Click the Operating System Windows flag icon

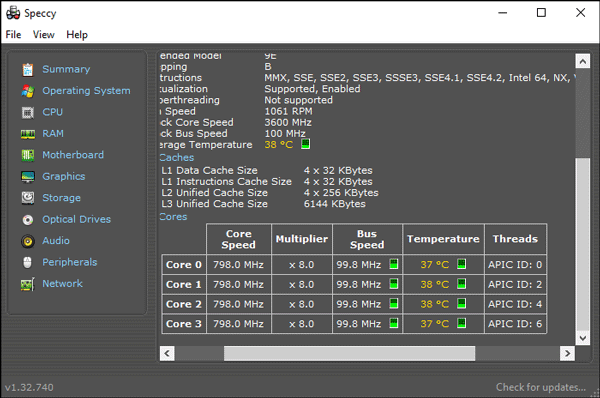pos(28,91)
